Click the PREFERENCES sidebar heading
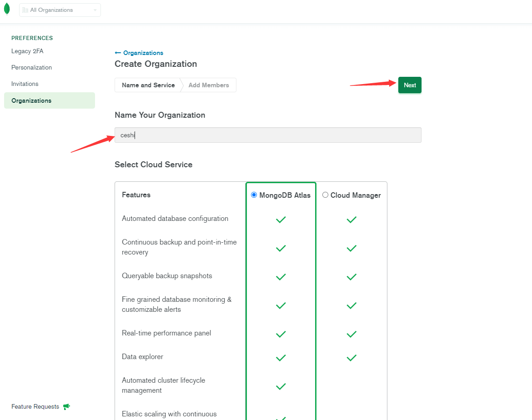The image size is (532, 420). click(x=32, y=38)
